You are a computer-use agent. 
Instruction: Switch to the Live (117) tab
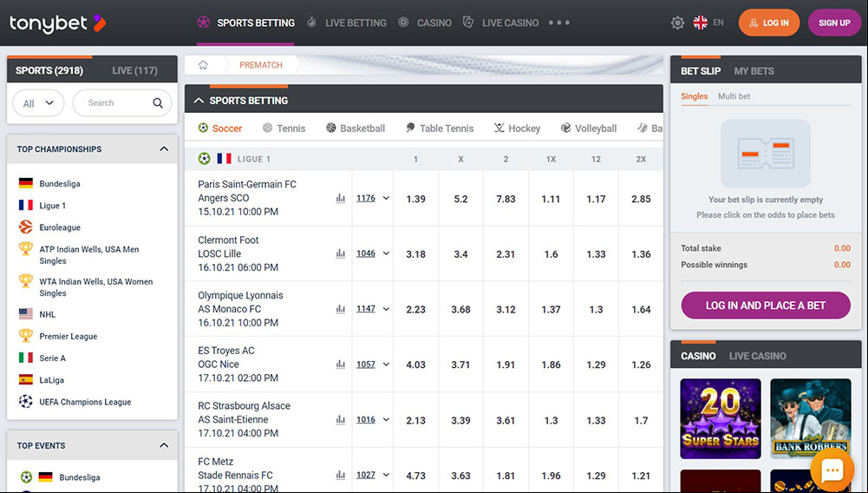coord(134,71)
